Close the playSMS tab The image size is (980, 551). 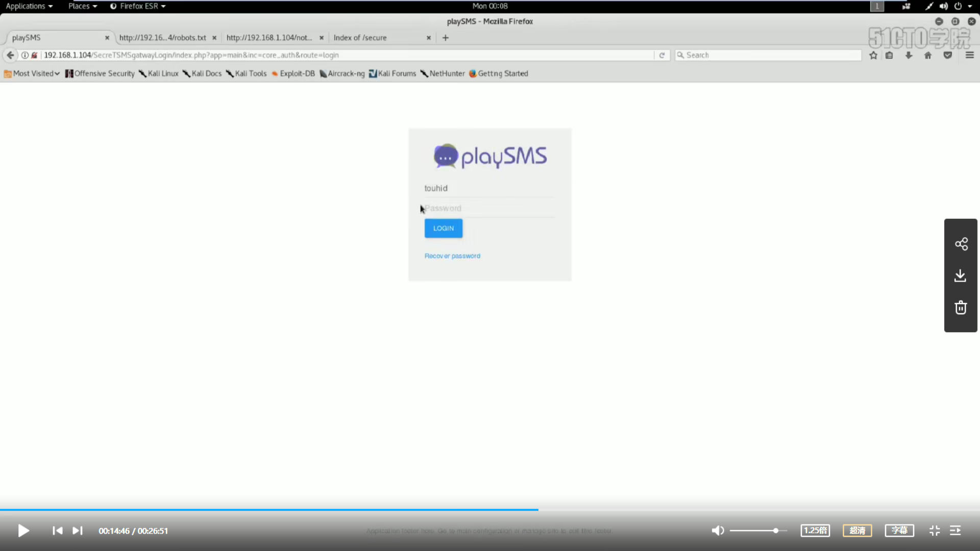(x=107, y=38)
